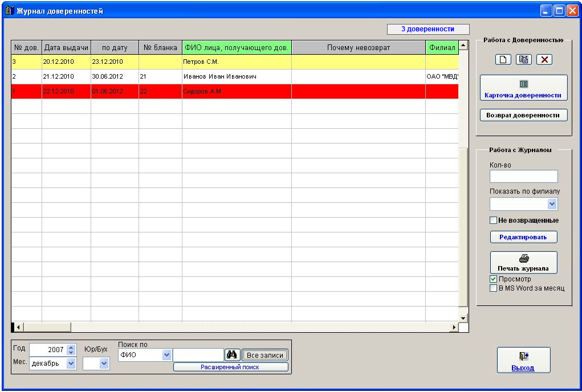
Task: Show Все записи
Action: coord(264,356)
